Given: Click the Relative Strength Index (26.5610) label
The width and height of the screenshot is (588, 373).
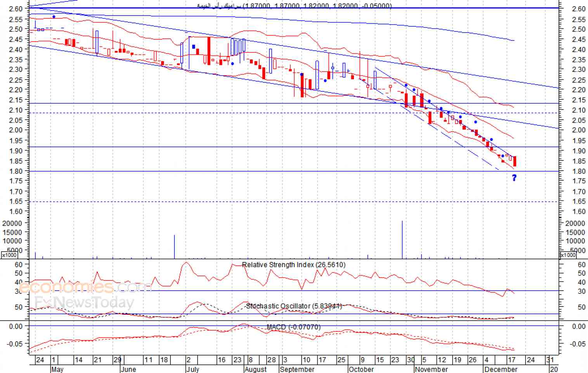Looking at the screenshot, I should [x=293, y=265].
